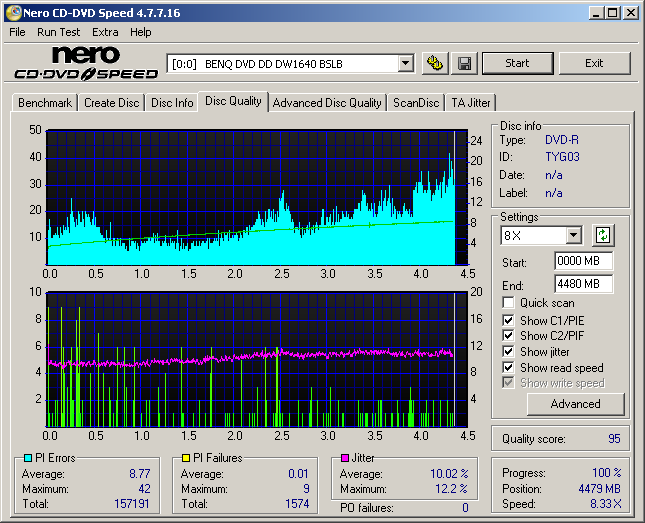
Task: Switch to the TA Jitter tab
Action: pos(470,103)
